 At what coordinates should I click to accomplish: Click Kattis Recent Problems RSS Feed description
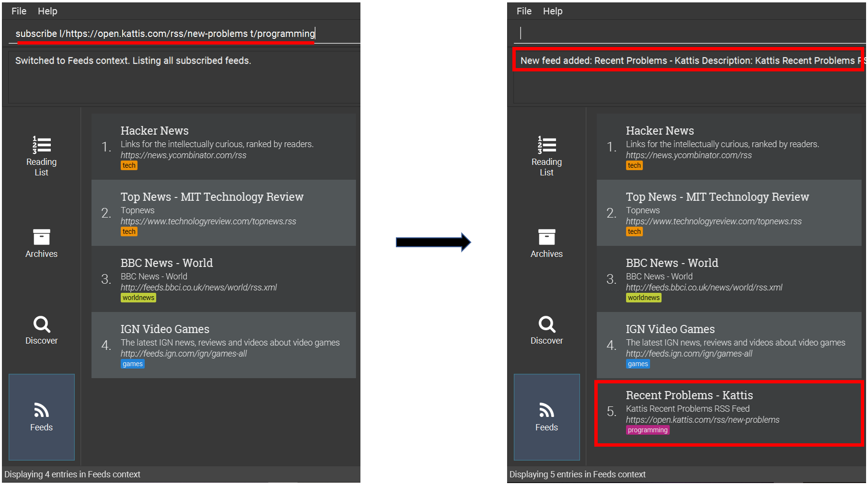(x=688, y=408)
